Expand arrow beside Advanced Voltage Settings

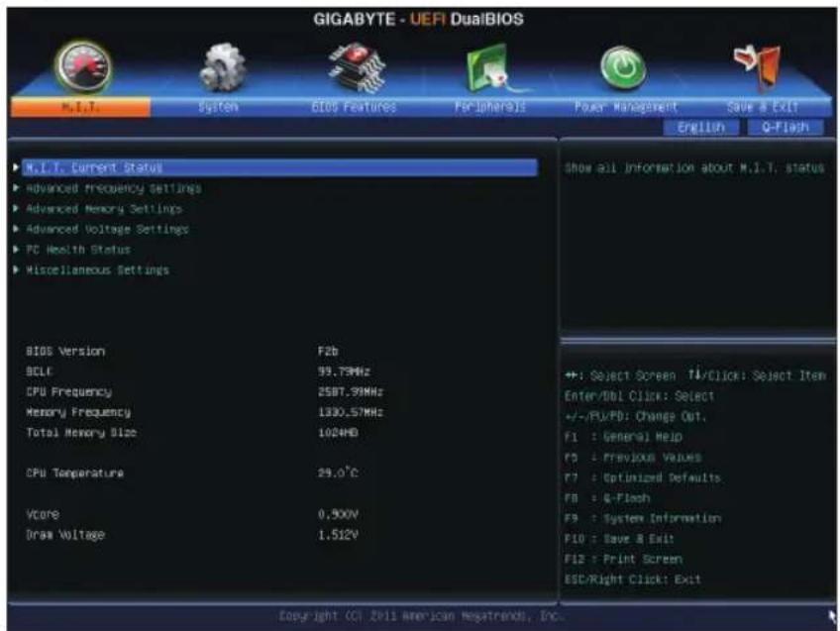pyautogui.click(x=16, y=229)
